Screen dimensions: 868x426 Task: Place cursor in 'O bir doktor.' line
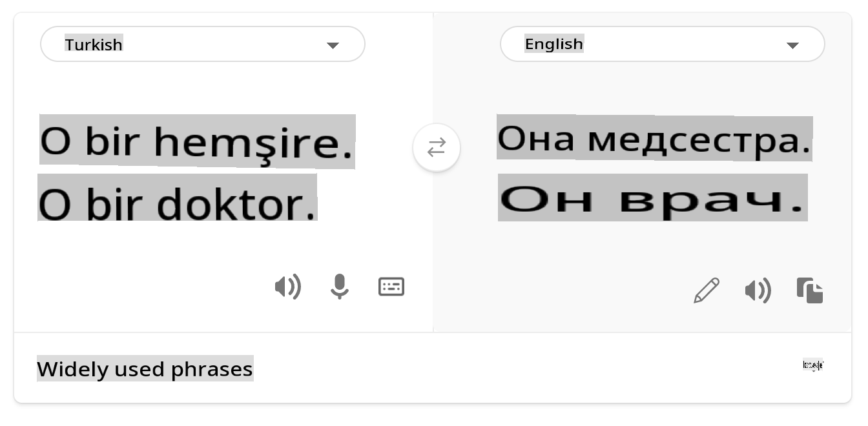coord(178,204)
